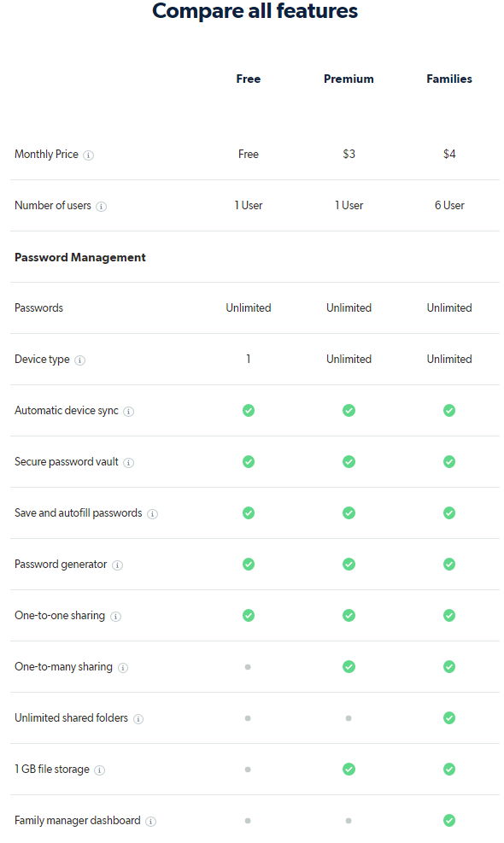Show Family manager dashboard info icon
Viewport: 504px width, 843px height.
[151, 821]
